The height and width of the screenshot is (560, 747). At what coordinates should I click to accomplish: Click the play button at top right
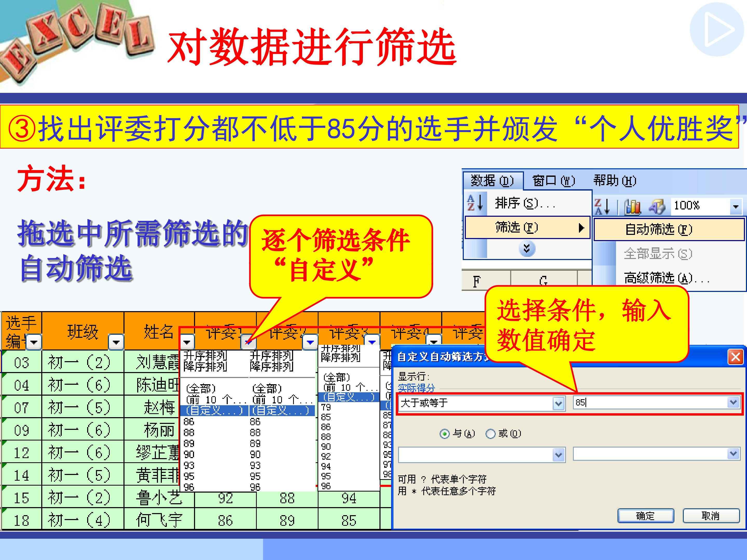tap(717, 29)
